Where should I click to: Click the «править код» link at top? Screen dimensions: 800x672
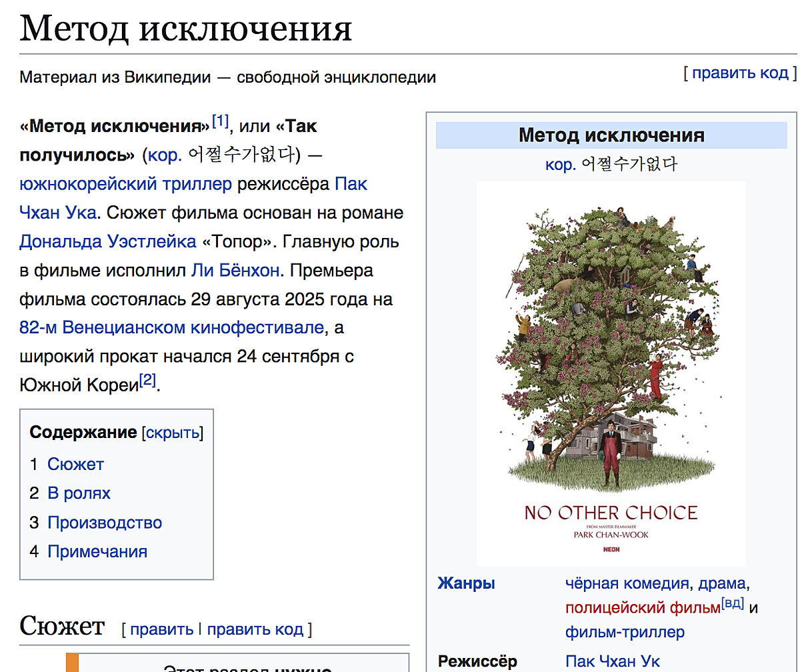tap(739, 73)
